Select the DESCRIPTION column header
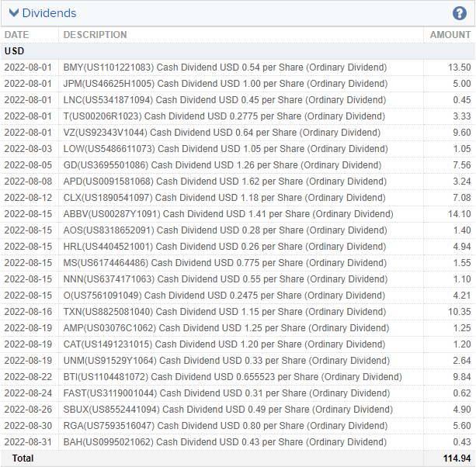 [95, 35]
